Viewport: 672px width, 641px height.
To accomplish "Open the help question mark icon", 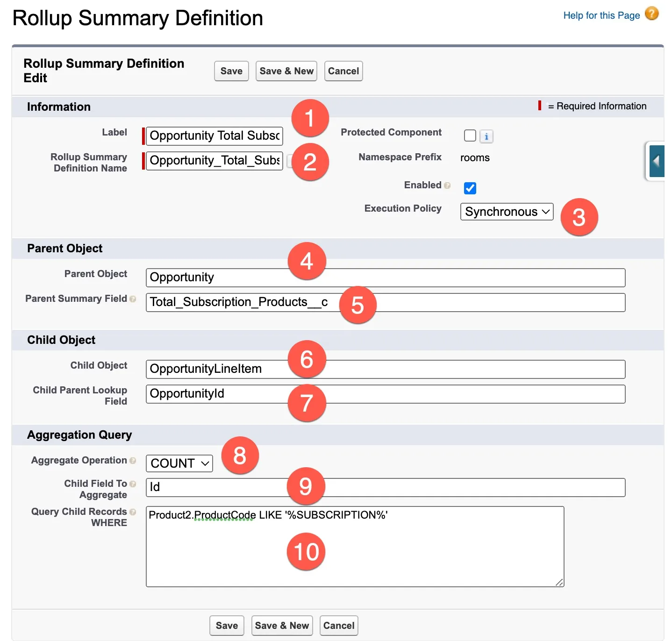I will (651, 14).
